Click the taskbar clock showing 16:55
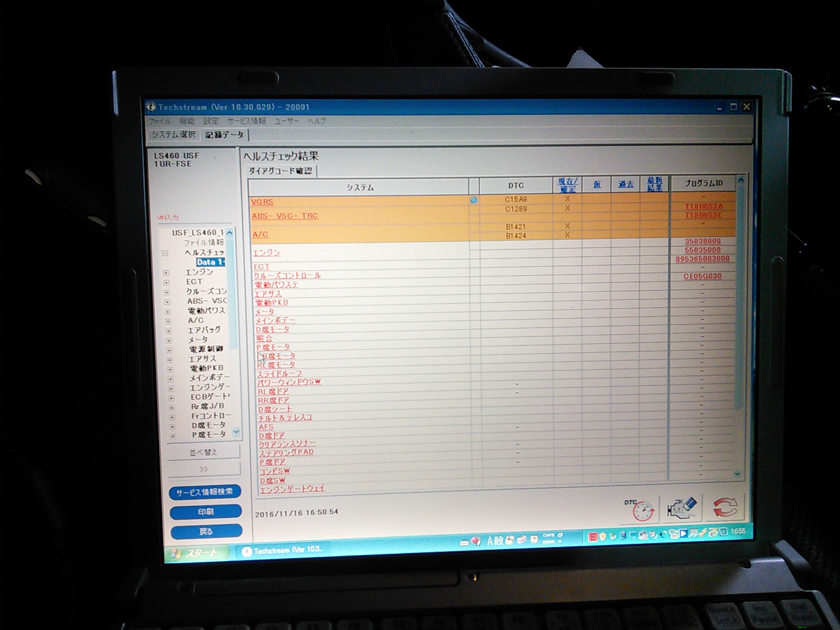This screenshot has width=840, height=630. point(737,531)
